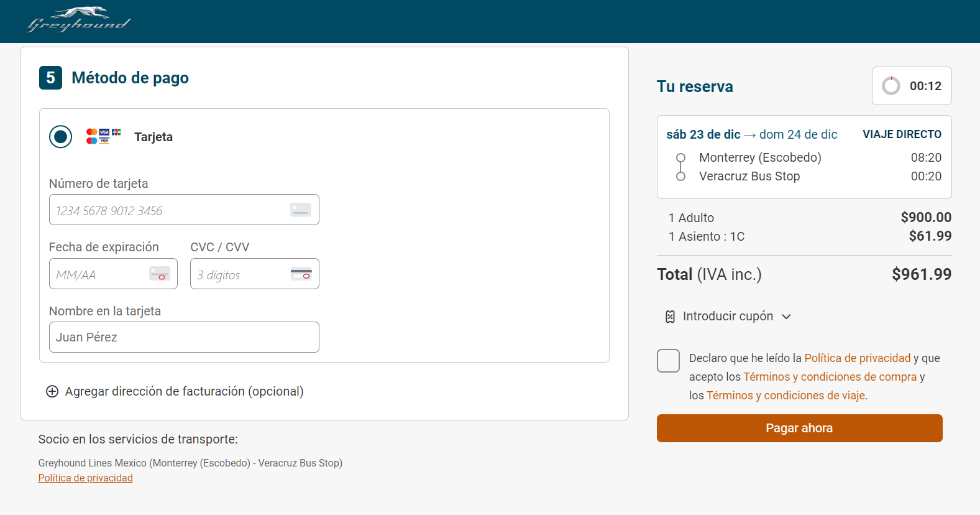Open the footer Política de privacidad link
Screen dimensions: 980x515
86,478
